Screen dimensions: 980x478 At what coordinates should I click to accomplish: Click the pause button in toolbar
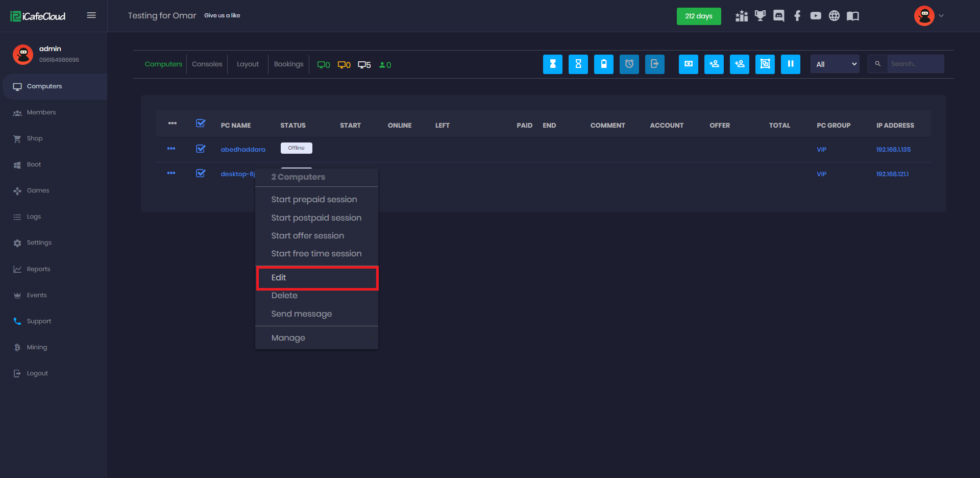tap(790, 64)
